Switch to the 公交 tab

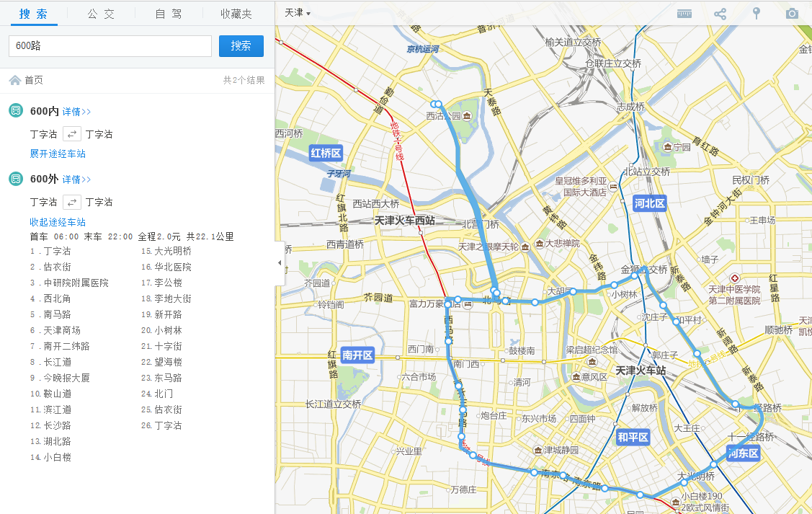coord(102,14)
